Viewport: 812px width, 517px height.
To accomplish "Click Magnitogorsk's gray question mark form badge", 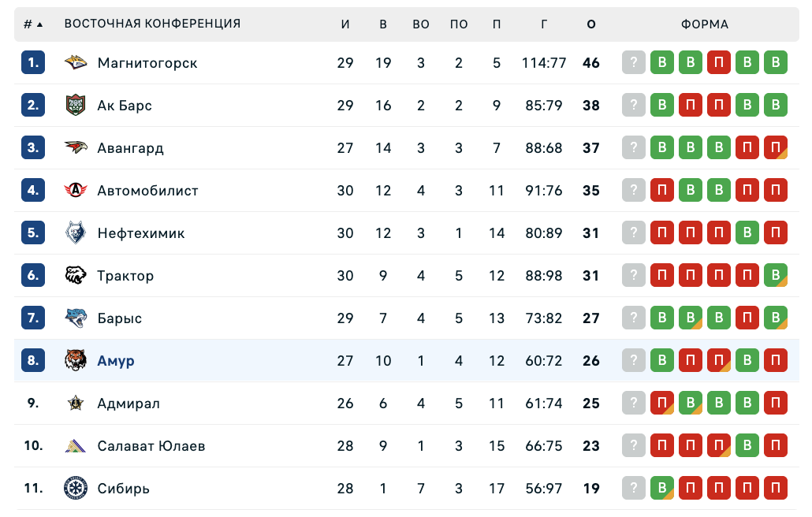I will pos(634,63).
